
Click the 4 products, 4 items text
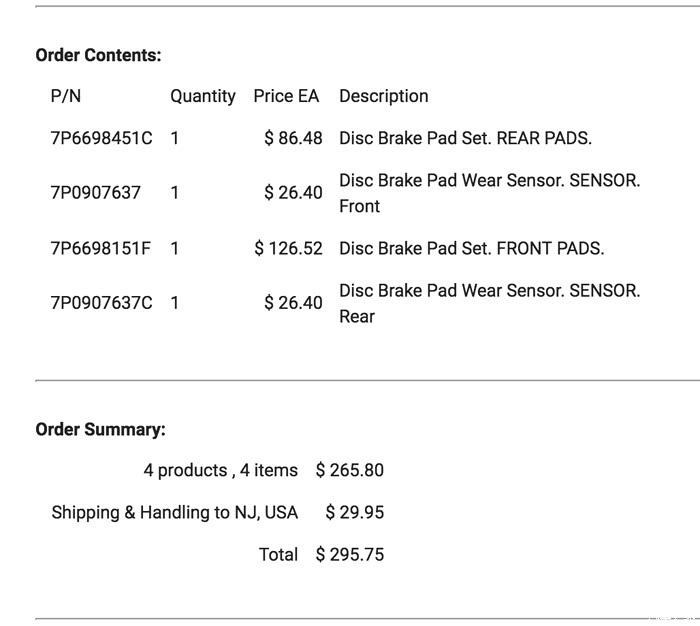[x=220, y=470]
